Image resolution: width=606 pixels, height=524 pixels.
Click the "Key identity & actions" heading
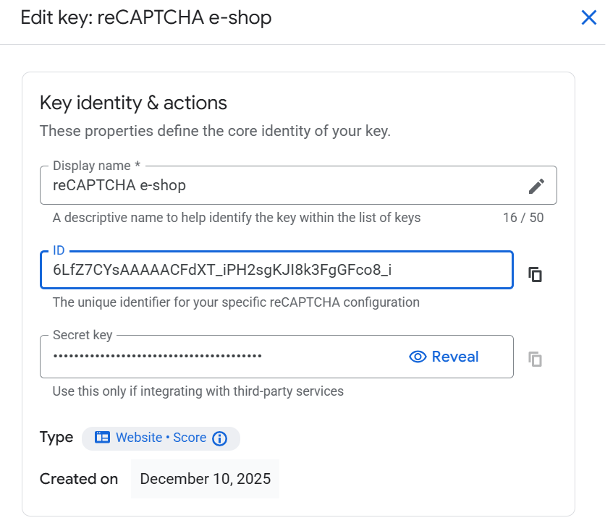click(133, 103)
